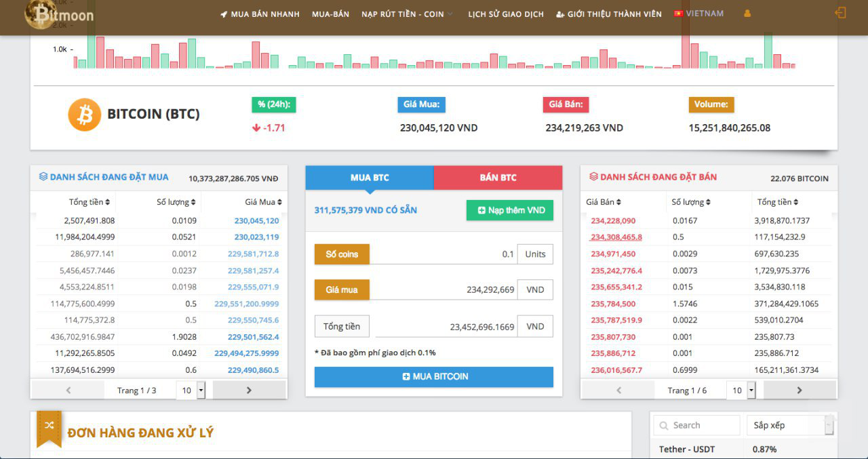The image size is (868, 459).
Task: Go to next page of sell orders
Action: [799, 390]
